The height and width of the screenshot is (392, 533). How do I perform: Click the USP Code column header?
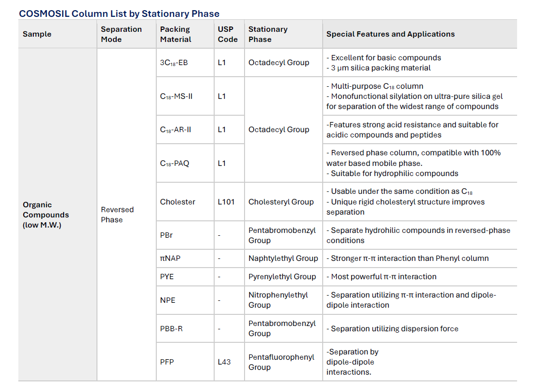tap(228, 34)
